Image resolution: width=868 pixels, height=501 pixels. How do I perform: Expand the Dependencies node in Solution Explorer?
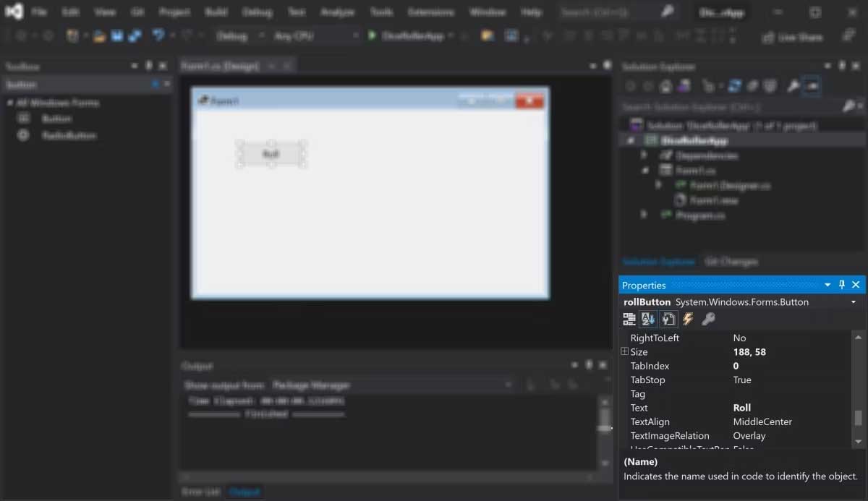[644, 155]
